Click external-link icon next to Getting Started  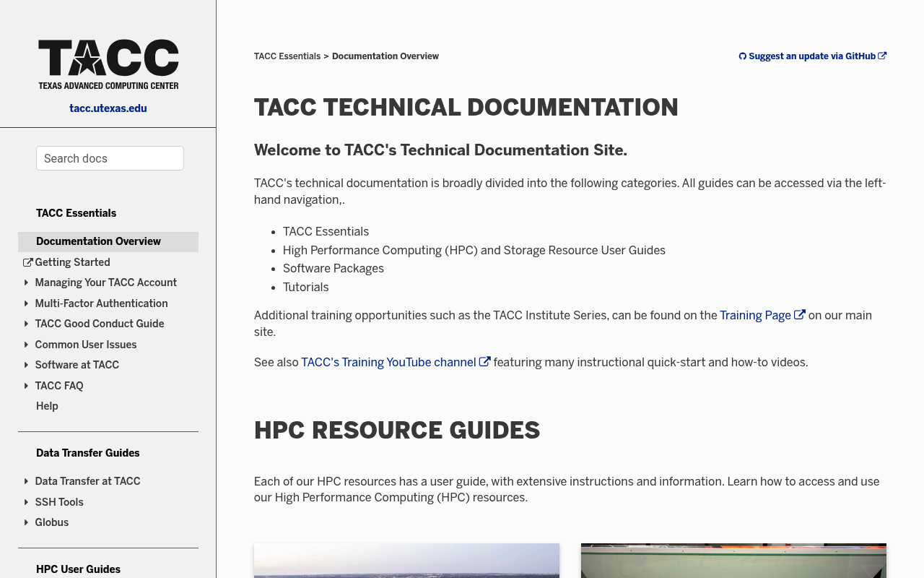tap(28, 262)
